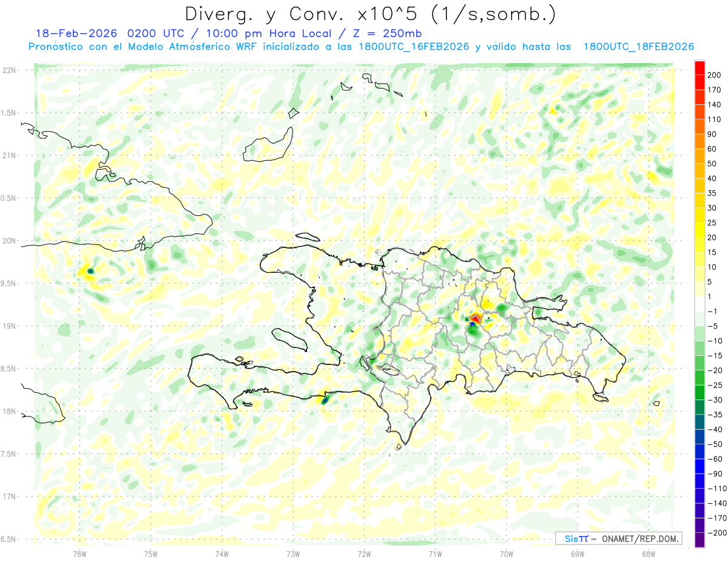Click the '75W' longitude label
The height and width of the screenshot is (562, 728).
click(x=151, y=554)
